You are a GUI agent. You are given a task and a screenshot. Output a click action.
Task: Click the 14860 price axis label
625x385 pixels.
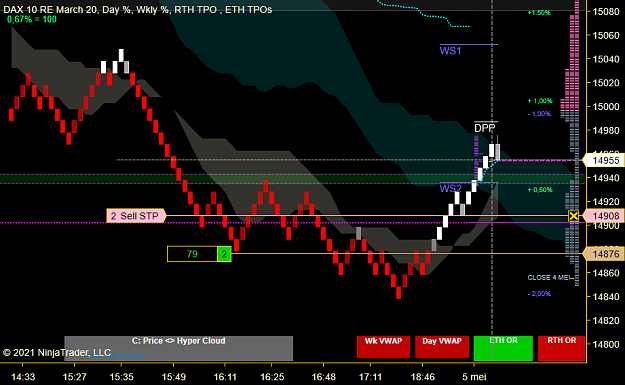[x=606, y=273]
